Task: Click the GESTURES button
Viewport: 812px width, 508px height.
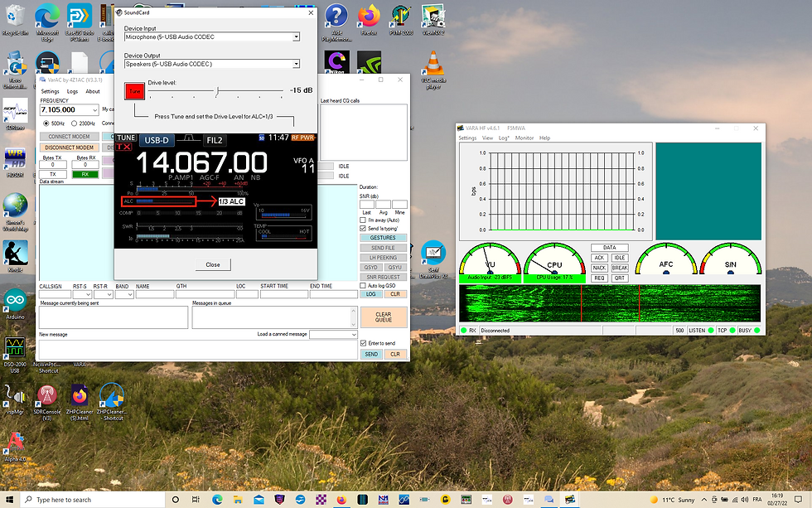Action: pyautogui.click(x=383, y=238)
